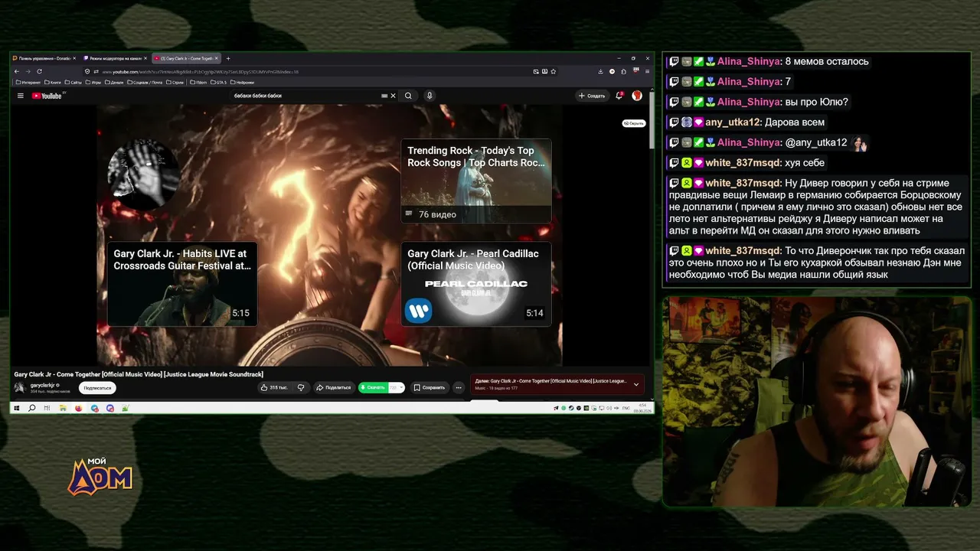This screenshot has height=551, width=980.
Task: Open the YouTube notifications bell
Action: point(619,96)
